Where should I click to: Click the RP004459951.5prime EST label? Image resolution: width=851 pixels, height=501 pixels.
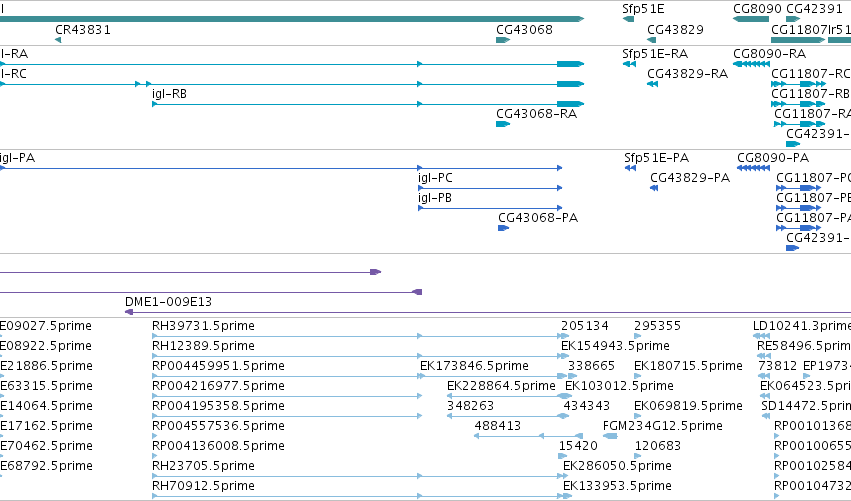(x=218, y=366)
